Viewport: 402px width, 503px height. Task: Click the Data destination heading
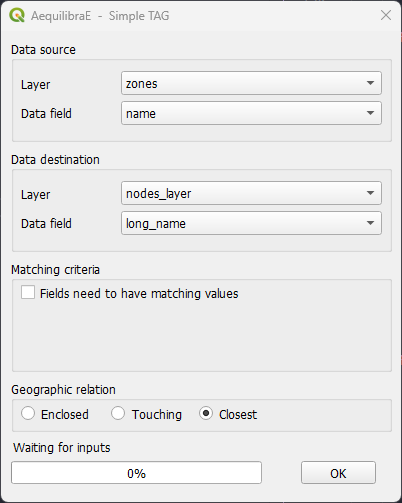click(x=55, y=160)
